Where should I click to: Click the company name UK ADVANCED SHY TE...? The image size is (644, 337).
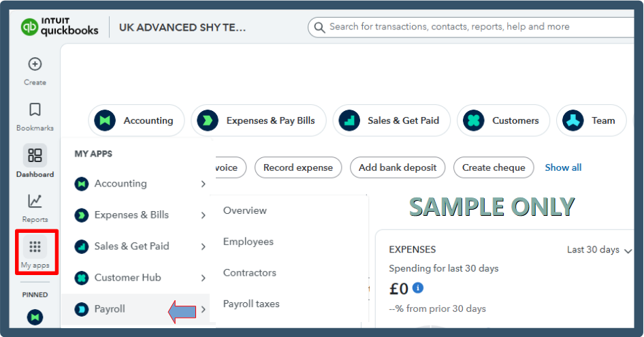(182, 27)
